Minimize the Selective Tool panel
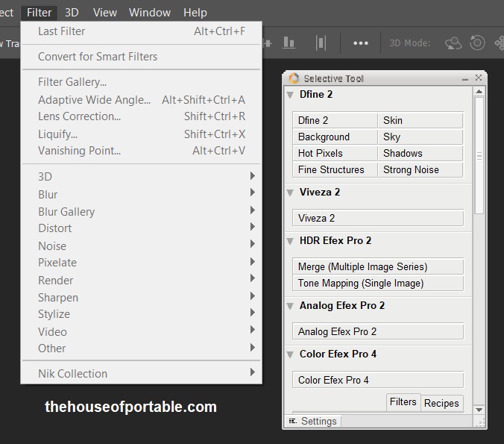Screen dimensions: 504x444 tap(465, 79)
